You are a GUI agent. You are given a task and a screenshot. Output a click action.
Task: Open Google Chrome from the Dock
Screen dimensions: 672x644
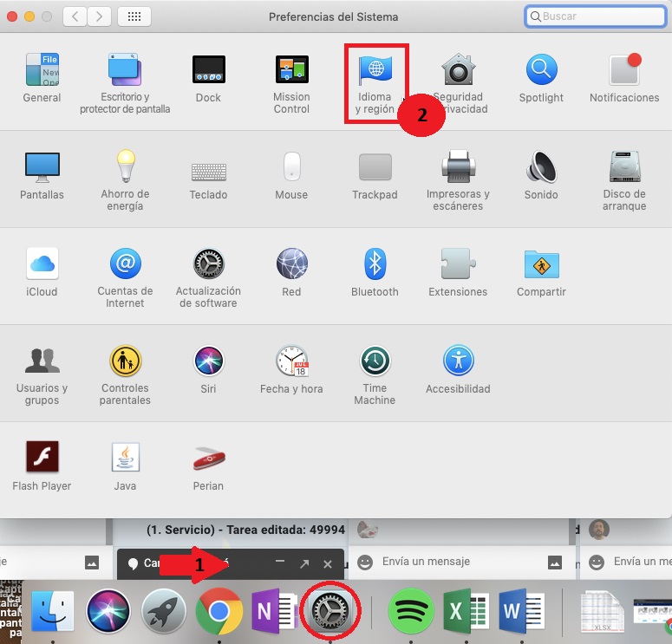pos(219,611)
